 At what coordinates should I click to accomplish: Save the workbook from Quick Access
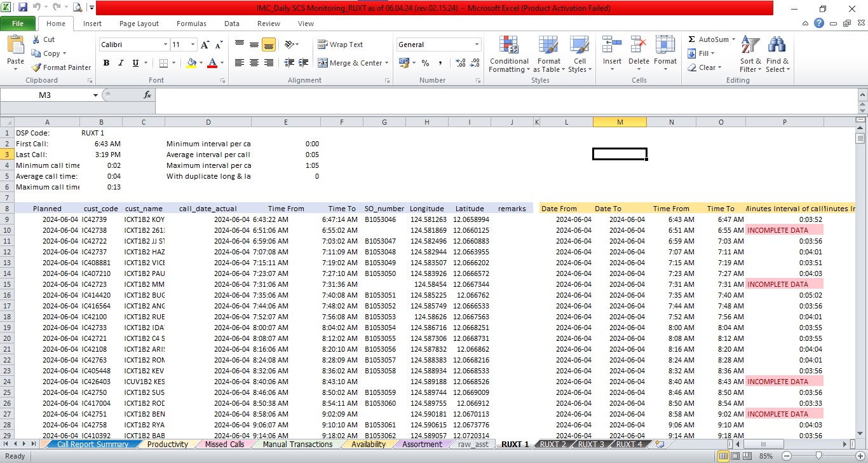pyautogui.click(x=23, y=8)
